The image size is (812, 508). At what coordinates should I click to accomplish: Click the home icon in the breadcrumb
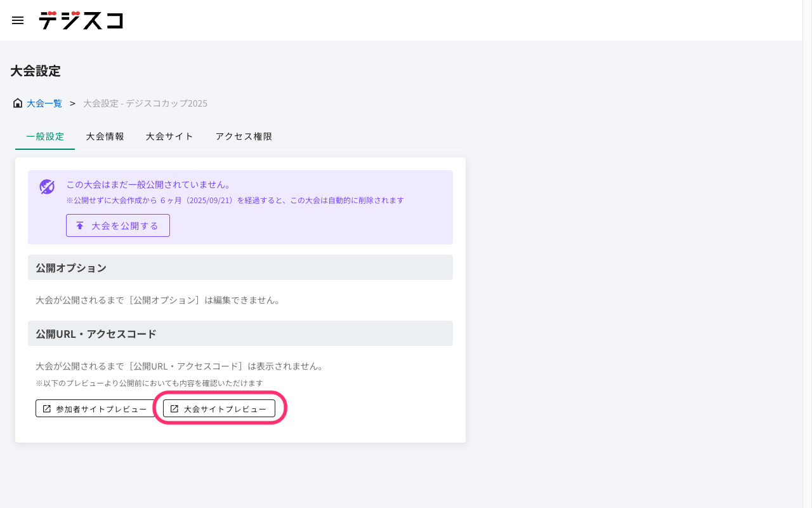[x=18, y=103]
